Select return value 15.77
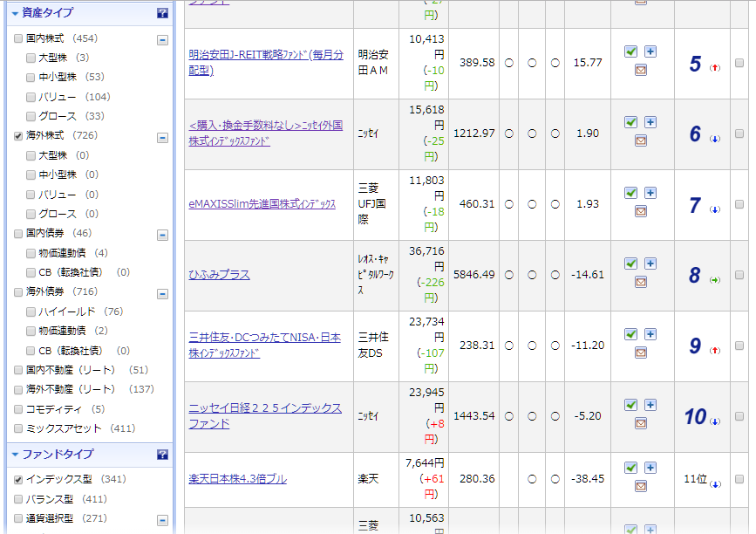The width and height of the screenshot is (756, 534). (x=588, y=62)
